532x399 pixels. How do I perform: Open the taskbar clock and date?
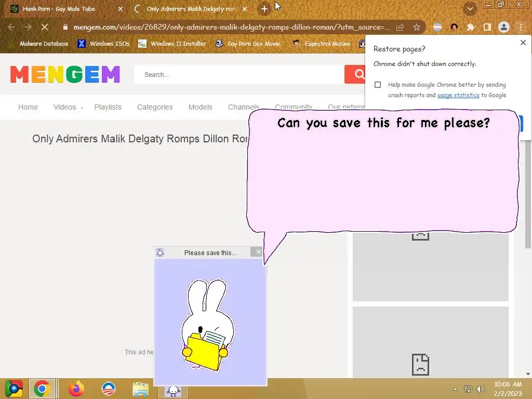508,389
